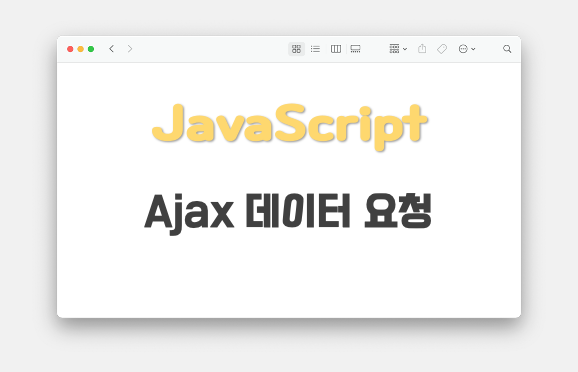Open the more actions ellipsis menu
This screenshot has height=372, width=578.
[467, 49]
